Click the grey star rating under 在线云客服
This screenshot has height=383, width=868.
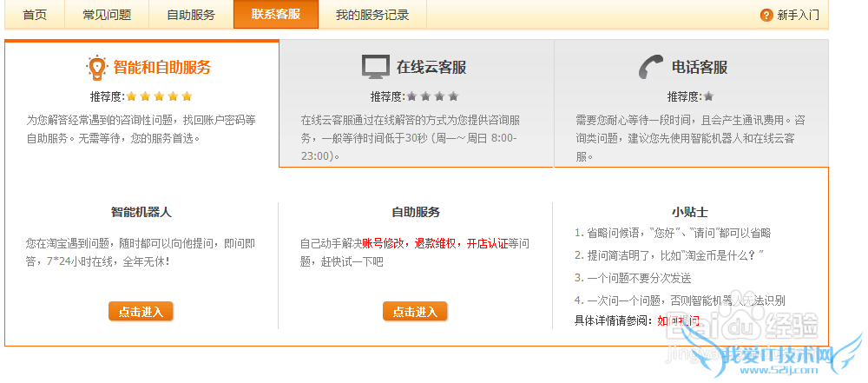click(x=432, y=96)
